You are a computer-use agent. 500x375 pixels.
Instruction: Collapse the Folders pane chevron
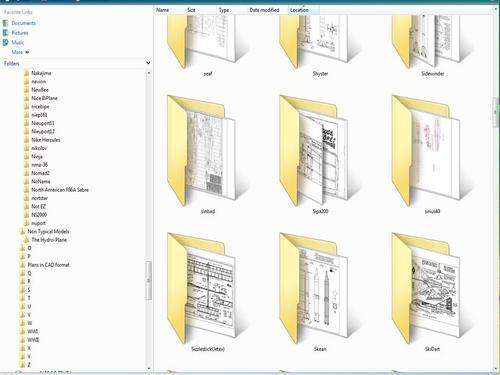tap(148, 63)
